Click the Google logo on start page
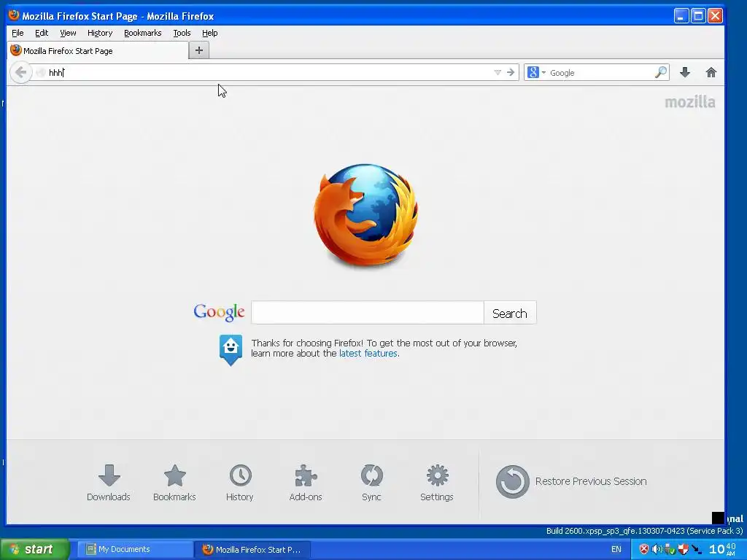Viewport: 747px width, 560px height. [x=219, y=312]
